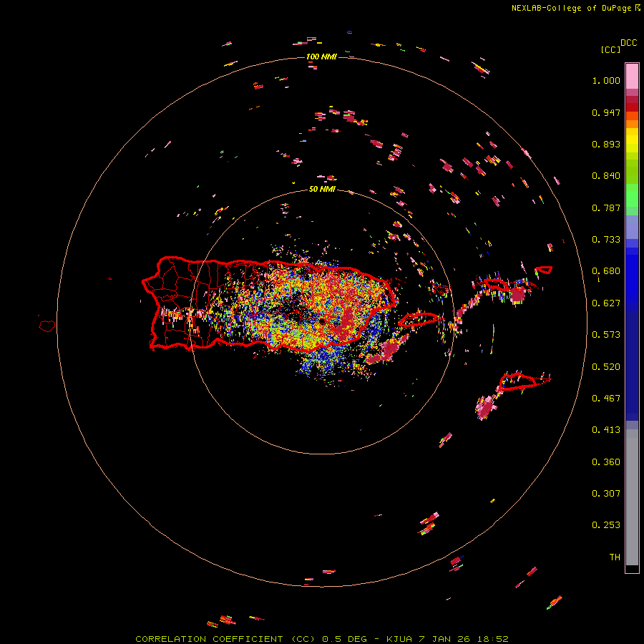644x644 pixels.
Task: Click the 0.573 scale value
Action: (606, 335)
